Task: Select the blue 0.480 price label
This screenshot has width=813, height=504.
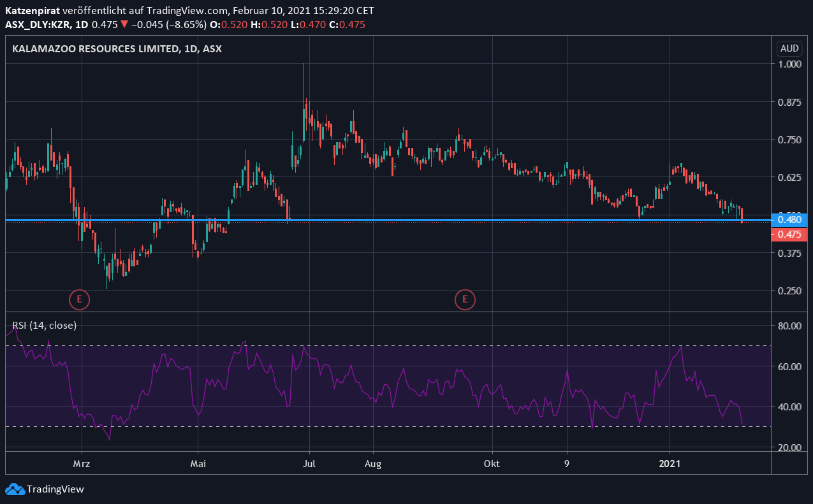Action: pyautogui.click(x=789, y=220)
